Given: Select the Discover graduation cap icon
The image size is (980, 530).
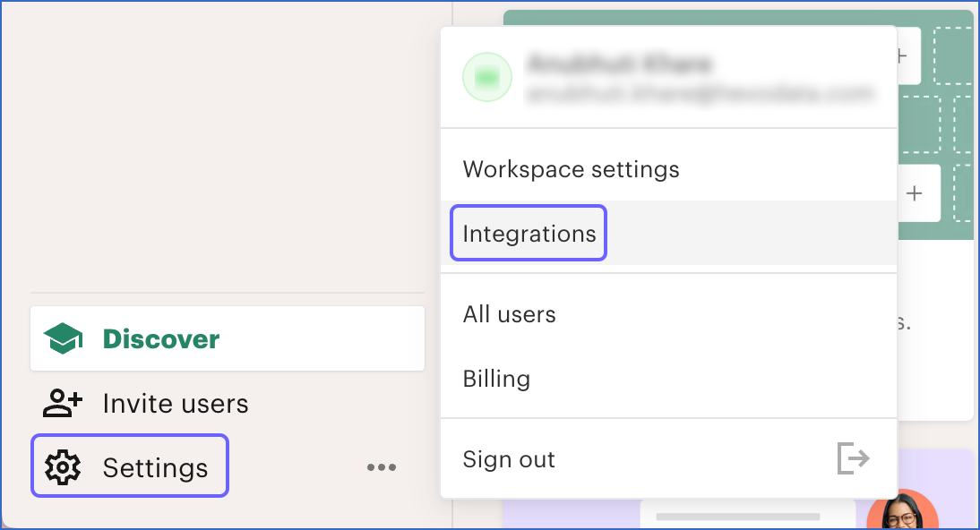Looking at the screenshot, I should [63, 338].
